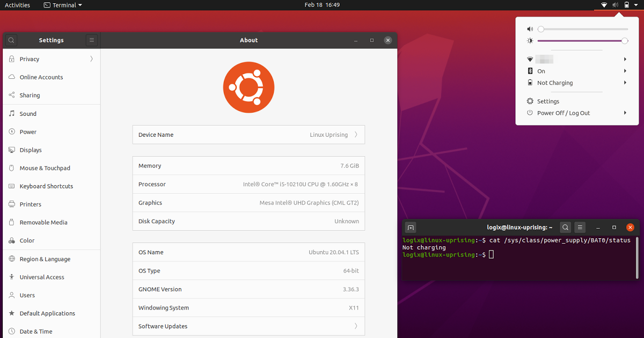Click the Printers icon
The height and width of the screenshot is (338, 644).
12,204
